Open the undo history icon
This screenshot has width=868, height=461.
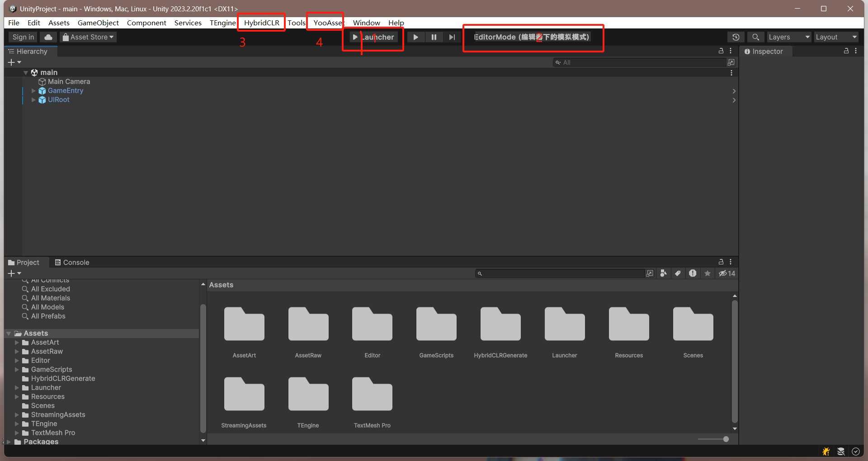point(736,37)
